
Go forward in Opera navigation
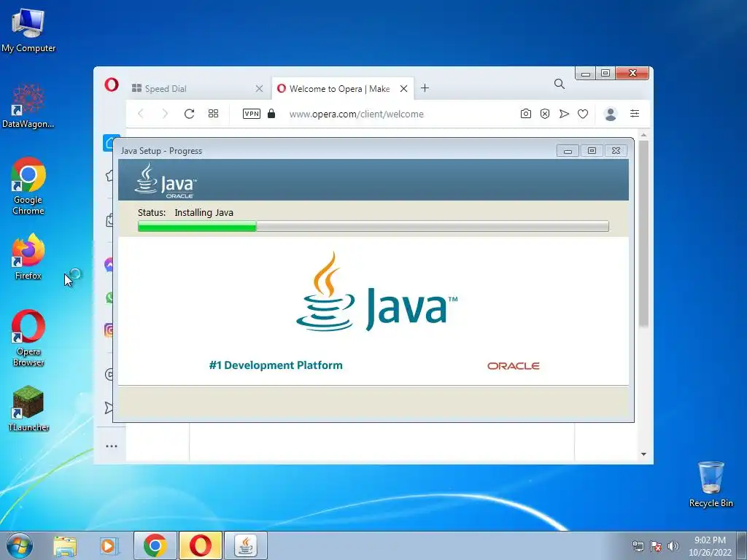tap(165, 113)
